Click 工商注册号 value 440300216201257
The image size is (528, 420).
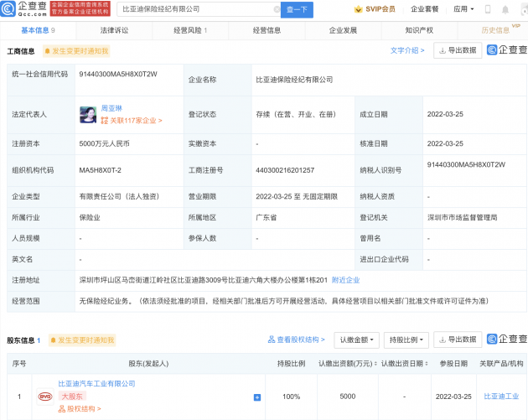point(285,170)
